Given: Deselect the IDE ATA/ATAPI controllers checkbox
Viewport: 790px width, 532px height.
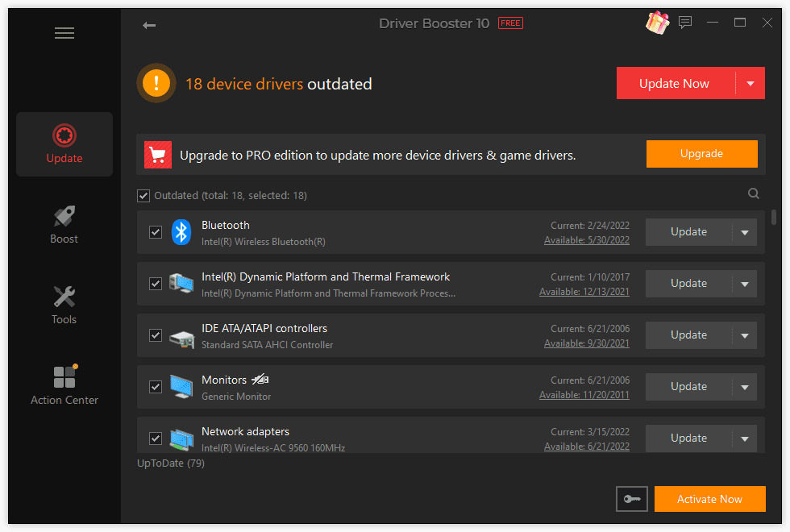Looking at the screenshot, I should click(156, 335).
